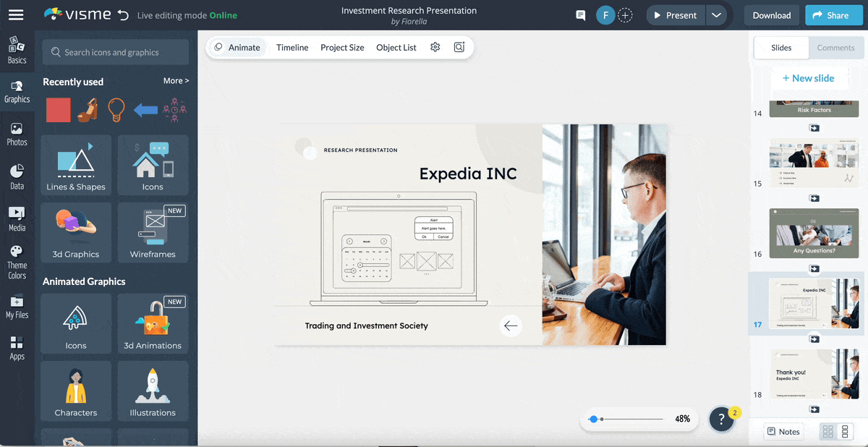Screen dimensions: 868x447
Task: Open the Theme Colors panel
Action: click(17, 261)
